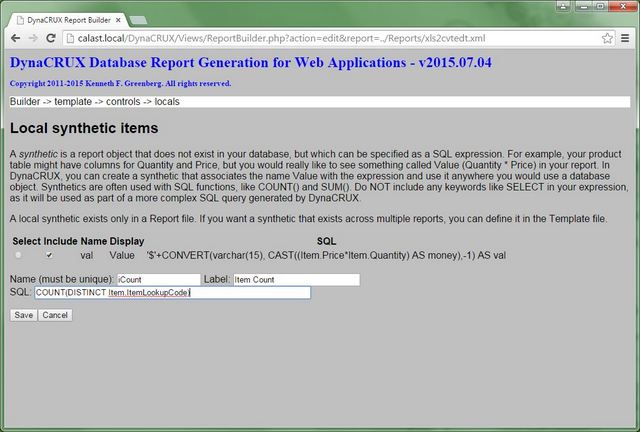This screenshot has width=640, height=432.
Task: Open a new tab next to DynaCRUX tab
Action: pyautogui.click(x=139, y=20)
